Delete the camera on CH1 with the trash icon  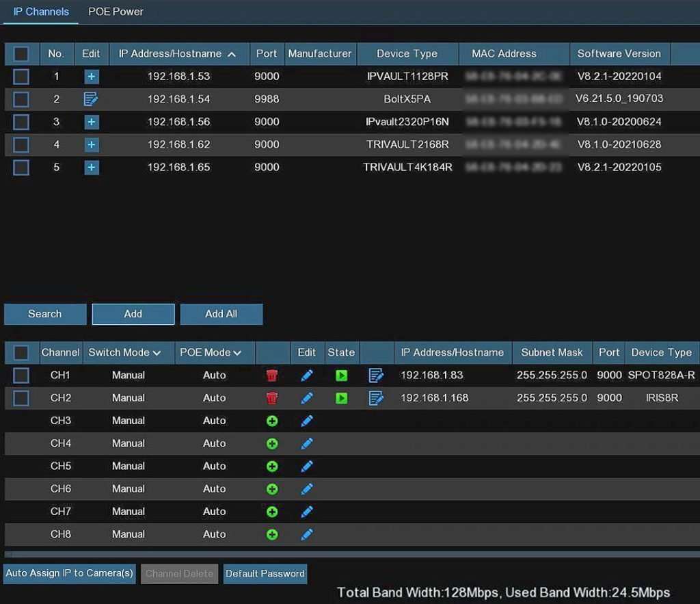[272, 376]
